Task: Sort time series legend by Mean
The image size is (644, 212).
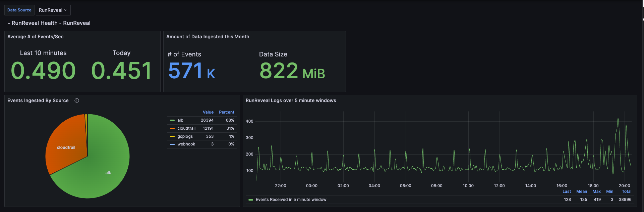Action: pyautogui.click(x=581, y=192)
